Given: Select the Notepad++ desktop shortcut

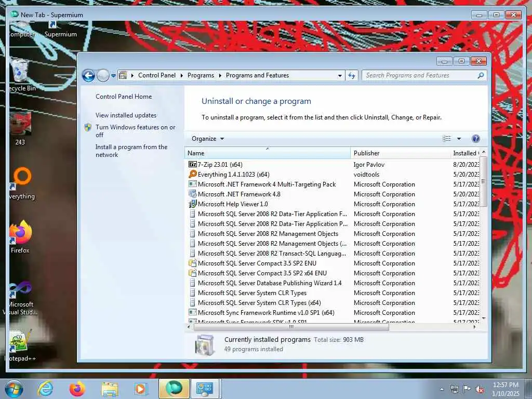Looking at the screenshot, I should pos(20,345).
